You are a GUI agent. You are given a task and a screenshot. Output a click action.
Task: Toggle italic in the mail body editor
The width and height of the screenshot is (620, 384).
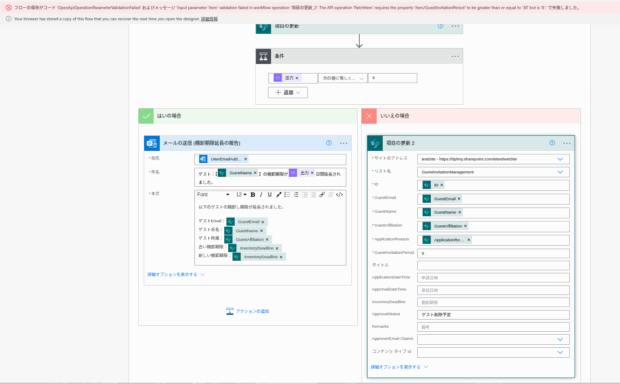coord(261,195)
